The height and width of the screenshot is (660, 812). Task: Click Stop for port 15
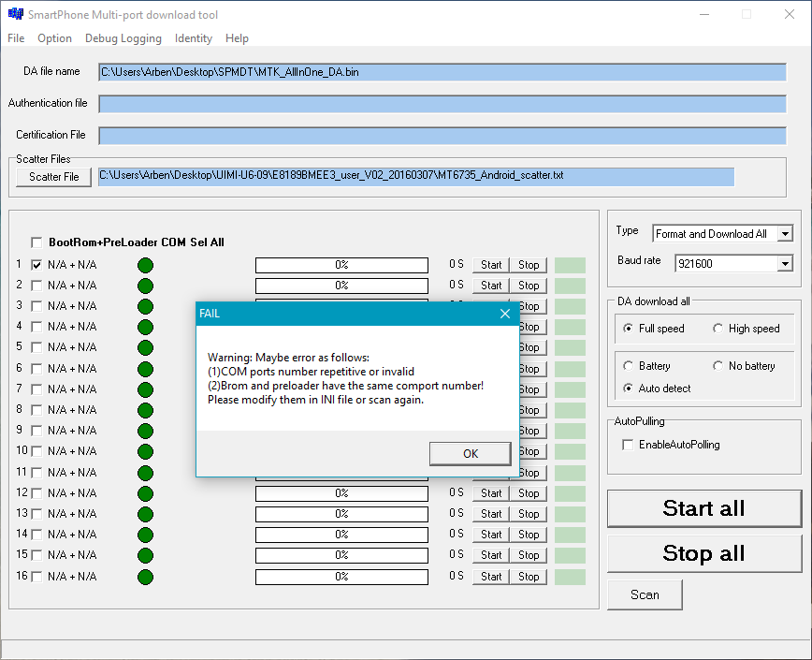(x=529, y=555)
